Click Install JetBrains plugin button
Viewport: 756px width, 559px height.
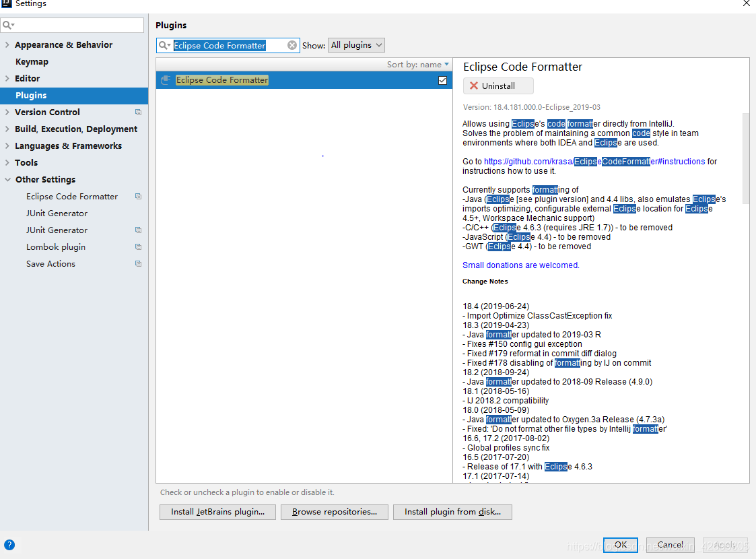217,512
